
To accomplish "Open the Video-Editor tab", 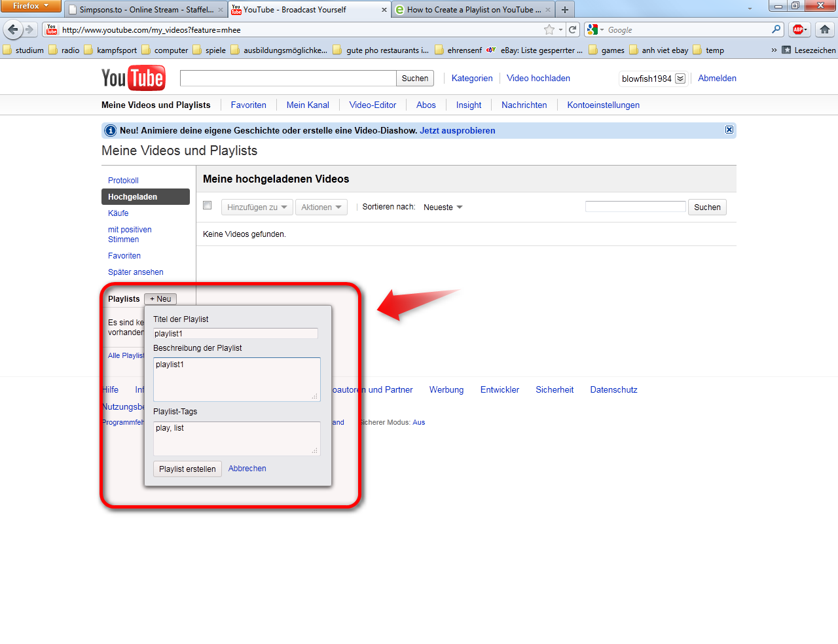I will pos(373,105).
